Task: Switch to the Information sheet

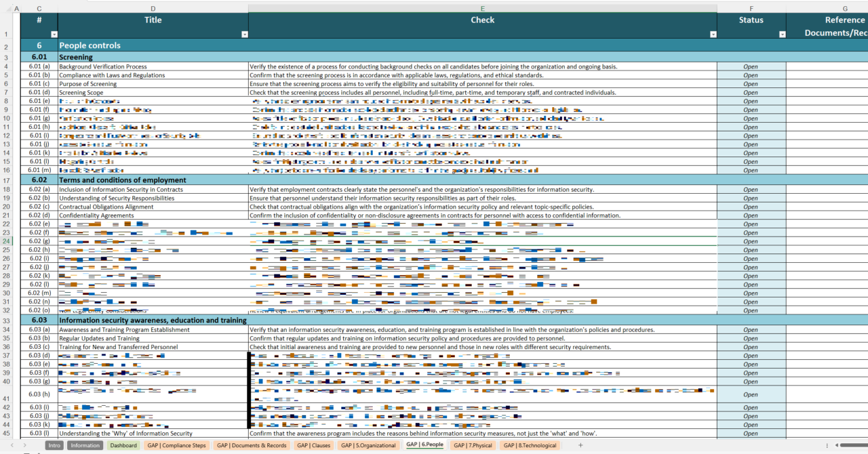Action: click(85, 445)
